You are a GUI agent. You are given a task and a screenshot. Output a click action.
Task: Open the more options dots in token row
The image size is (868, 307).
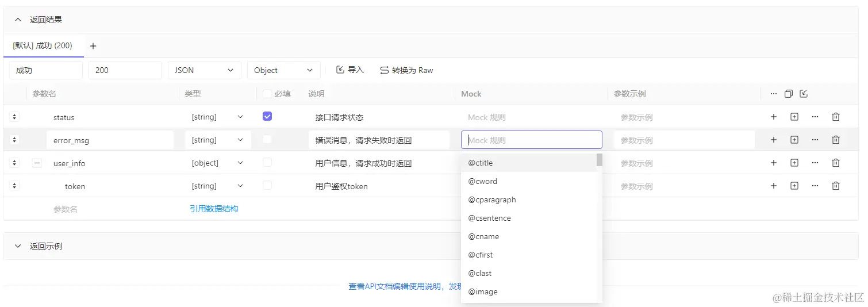click(815, 186)
